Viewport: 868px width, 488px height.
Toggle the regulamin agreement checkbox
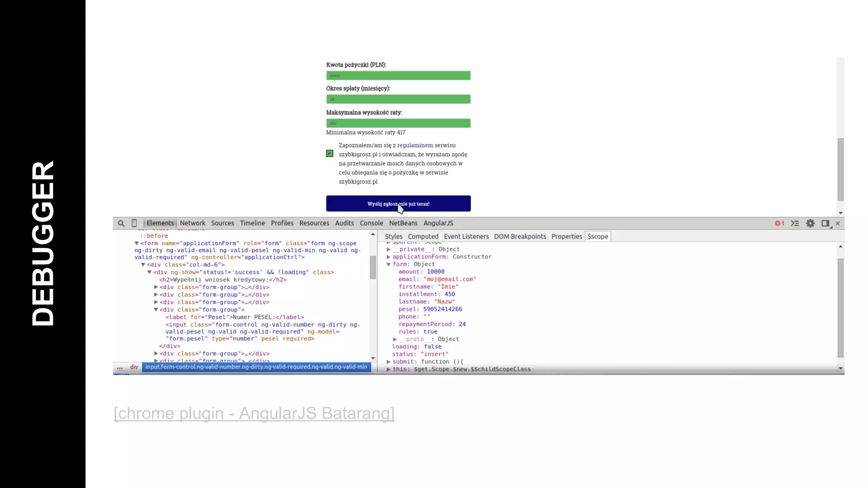[330, 154]
